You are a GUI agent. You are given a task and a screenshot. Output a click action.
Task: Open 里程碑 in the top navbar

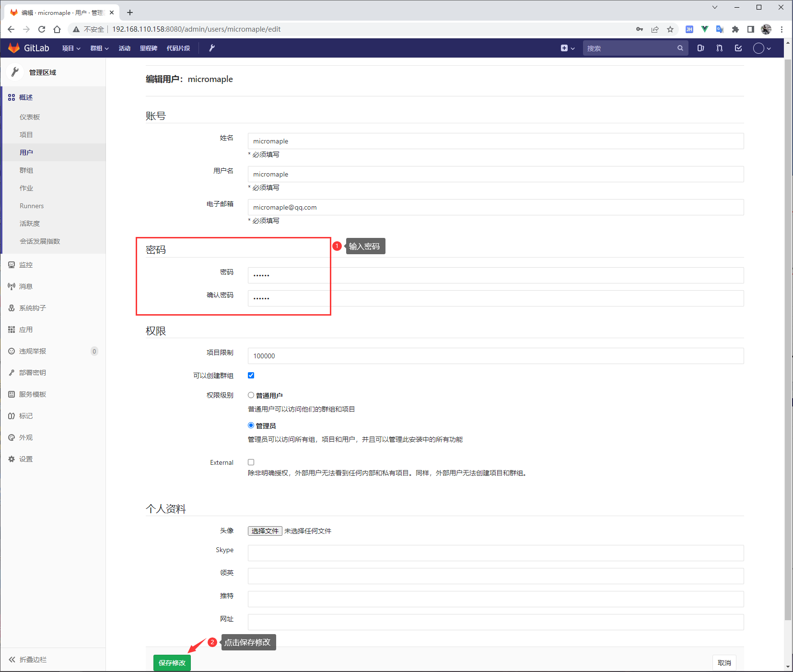pos(149,48)
